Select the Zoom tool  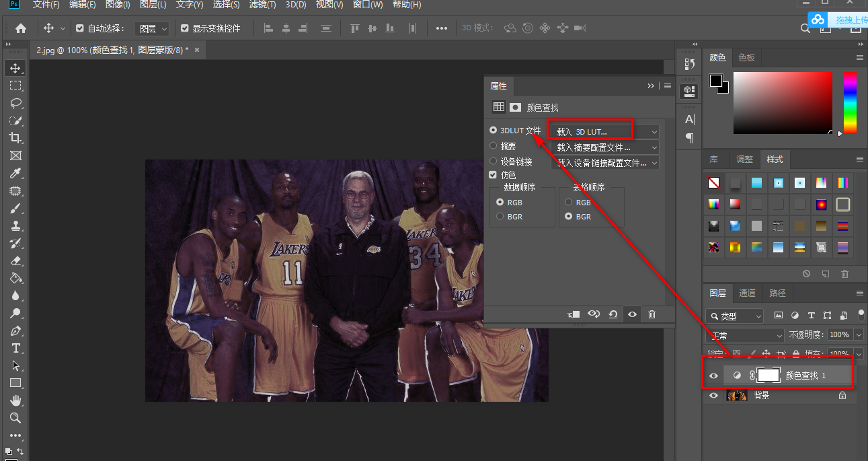tap(15, 418)
